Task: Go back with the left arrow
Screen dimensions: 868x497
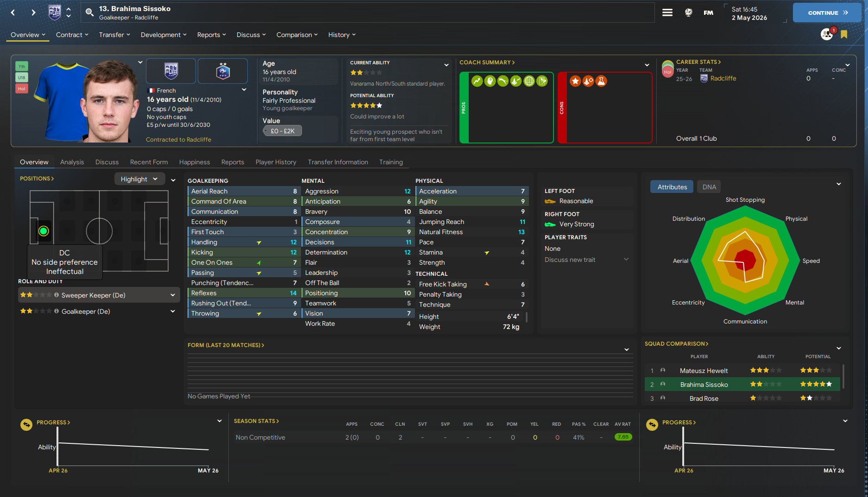Action: pyautogui.click(x=13, y=12)
